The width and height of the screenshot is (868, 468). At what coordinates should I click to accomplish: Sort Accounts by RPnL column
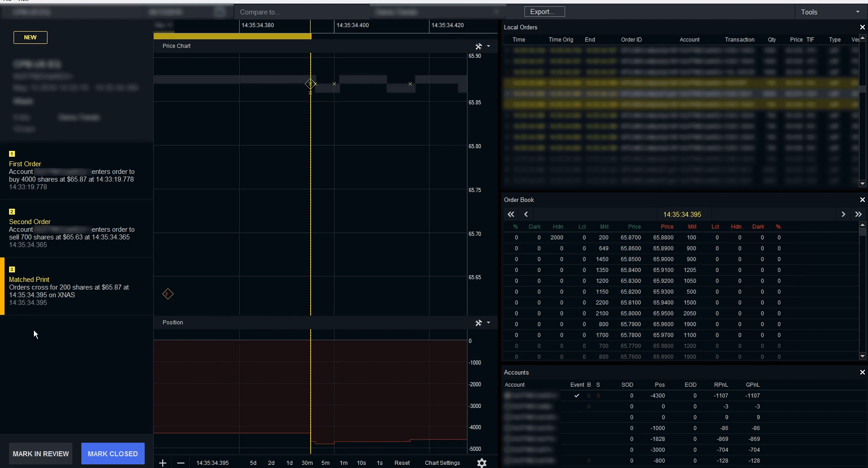tap(721, 385)
